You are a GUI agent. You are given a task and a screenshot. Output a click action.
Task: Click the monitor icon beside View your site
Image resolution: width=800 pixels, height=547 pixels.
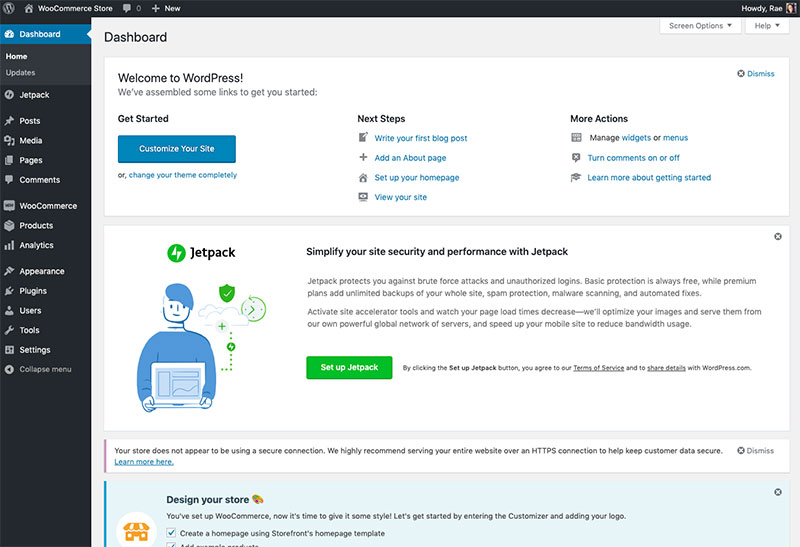(363, 197)
